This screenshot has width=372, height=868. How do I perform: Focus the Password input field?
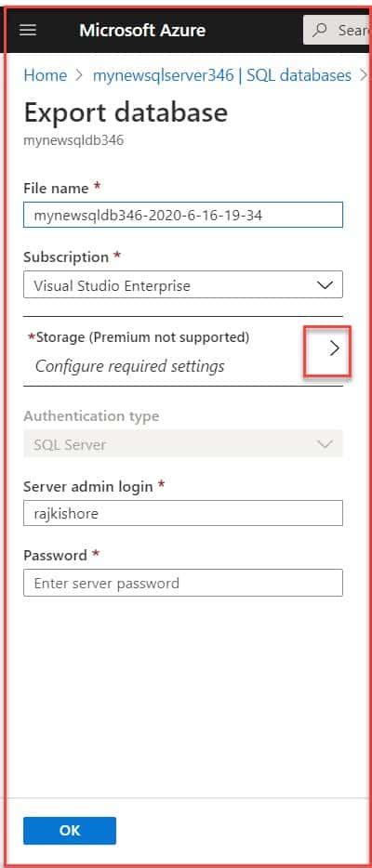click(183, 583)
